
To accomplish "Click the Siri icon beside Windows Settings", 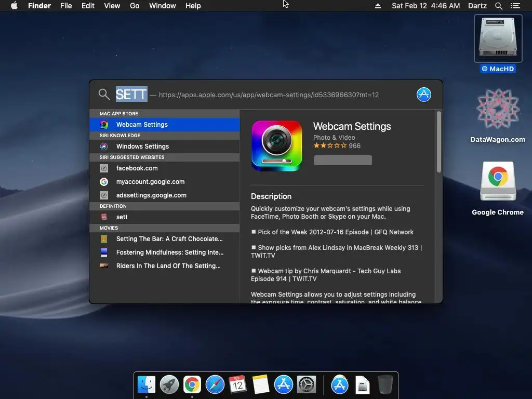I will click(104, 146).
